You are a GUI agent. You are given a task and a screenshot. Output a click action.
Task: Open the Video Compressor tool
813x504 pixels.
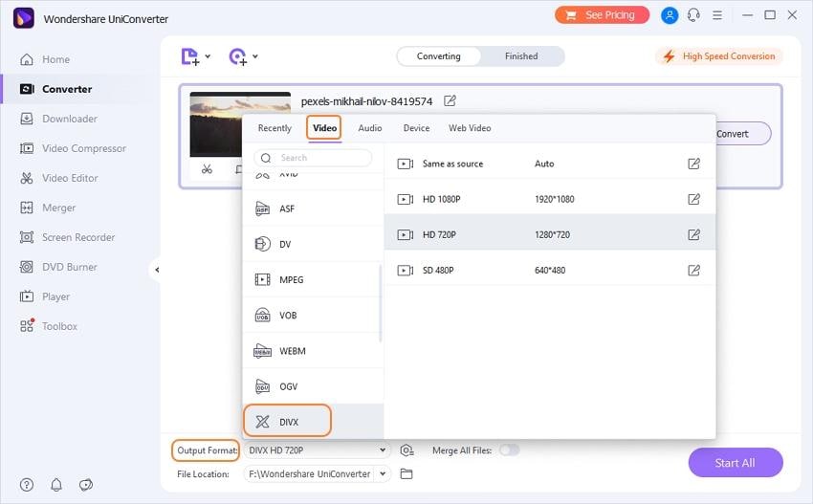pos(73,148)
